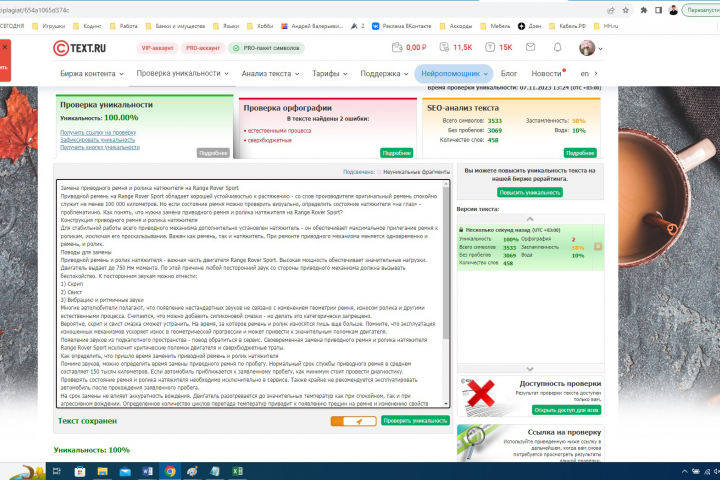Click spelling error сверхбюджетные

click(270, 140)
